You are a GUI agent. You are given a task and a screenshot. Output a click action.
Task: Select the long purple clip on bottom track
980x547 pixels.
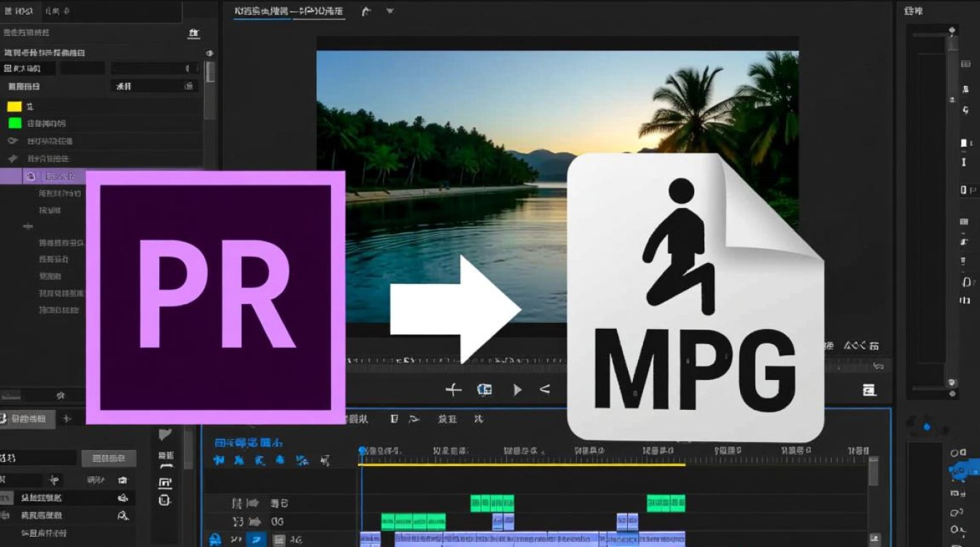(x=540, y=540)
